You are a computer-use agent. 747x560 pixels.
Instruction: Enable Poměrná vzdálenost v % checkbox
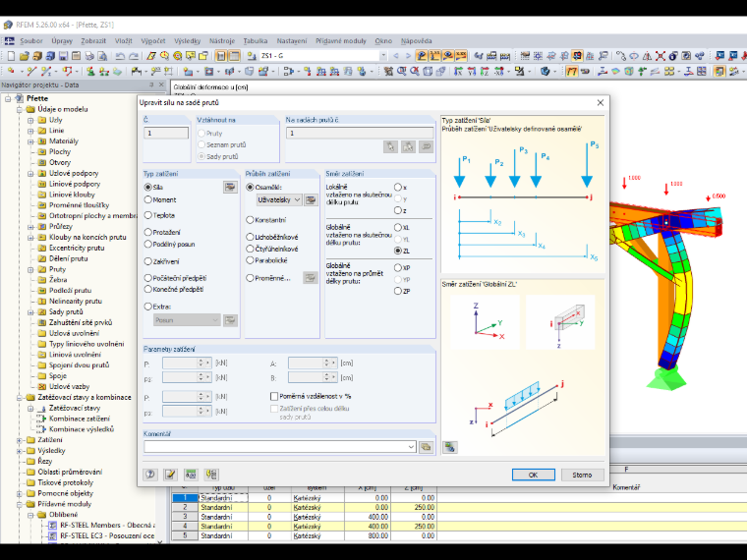[274, 396]
